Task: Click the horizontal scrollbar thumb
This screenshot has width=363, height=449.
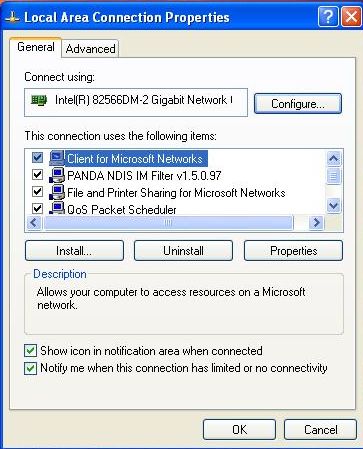Action: (x=168, y=223)
